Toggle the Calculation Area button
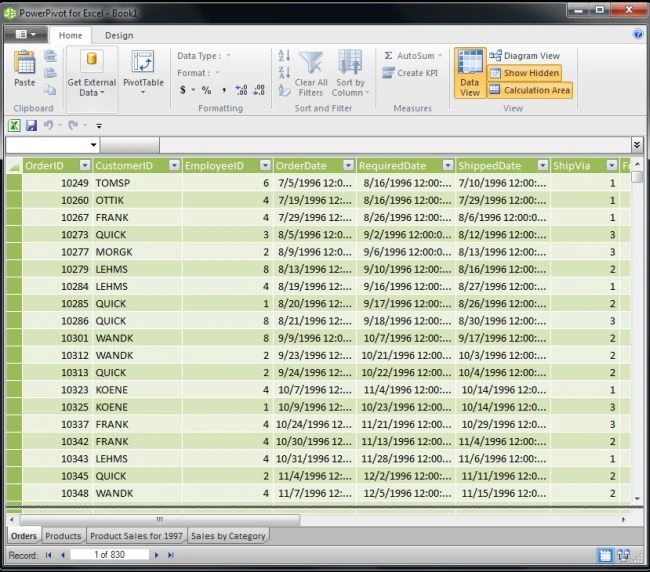 (530, 90)
